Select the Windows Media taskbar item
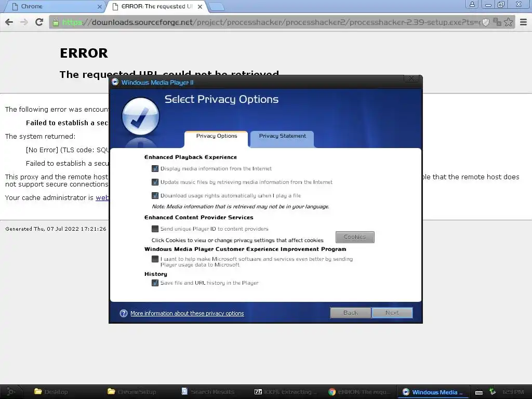Image resolution: width=532 pixels, height=399 pixels. click(433, 392)
